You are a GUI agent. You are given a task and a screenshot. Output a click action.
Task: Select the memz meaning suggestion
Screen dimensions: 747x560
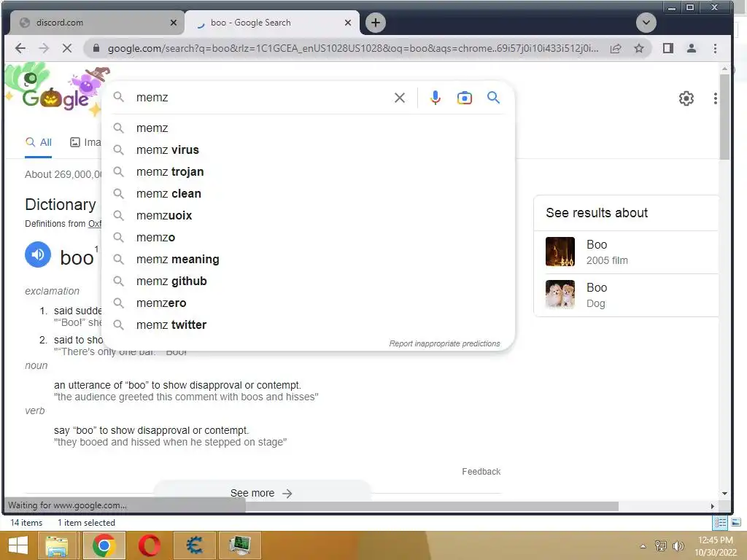click(x=309, y=260)
